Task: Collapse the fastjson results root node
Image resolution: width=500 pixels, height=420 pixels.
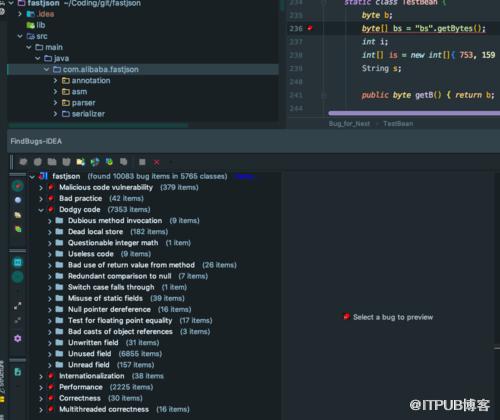Action: pyautogui.click(x=32, y=177)
